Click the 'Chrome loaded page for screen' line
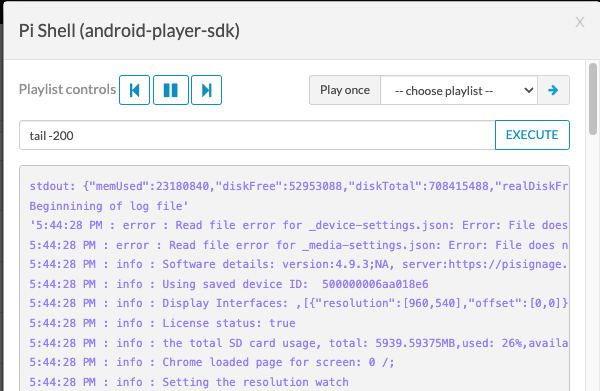Screen dimensions: 600x391 pos(212,362)
